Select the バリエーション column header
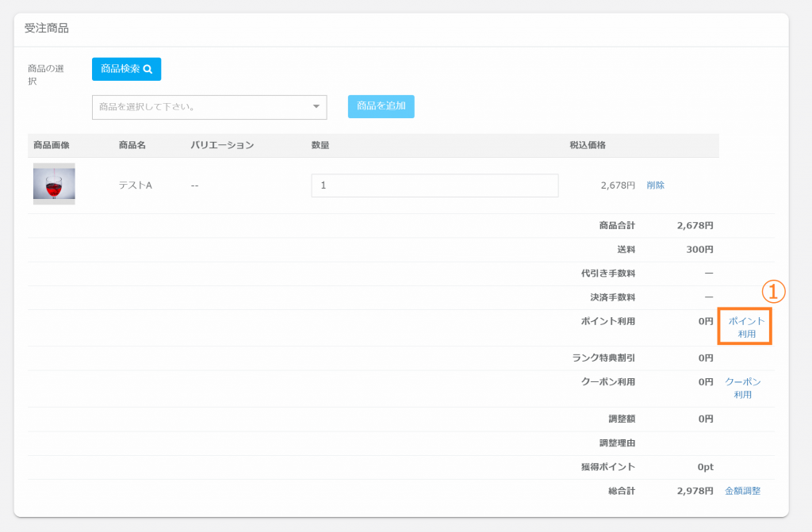Screen dimensions: 812x532 point(222,145)
